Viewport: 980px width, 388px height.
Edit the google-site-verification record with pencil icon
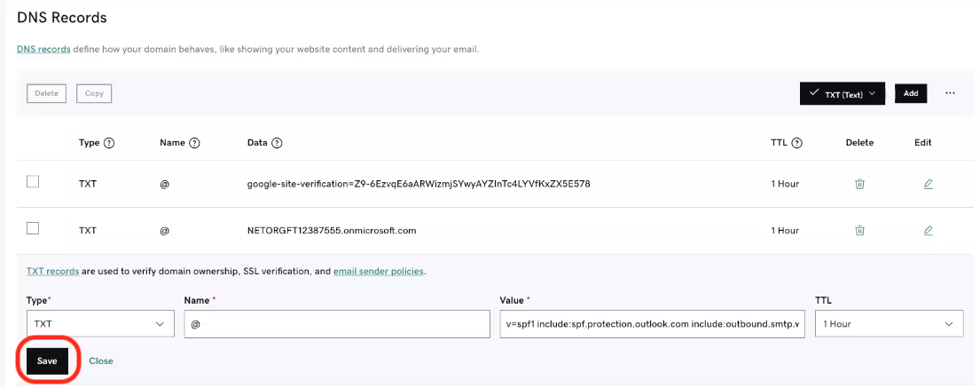coord(929,184)
